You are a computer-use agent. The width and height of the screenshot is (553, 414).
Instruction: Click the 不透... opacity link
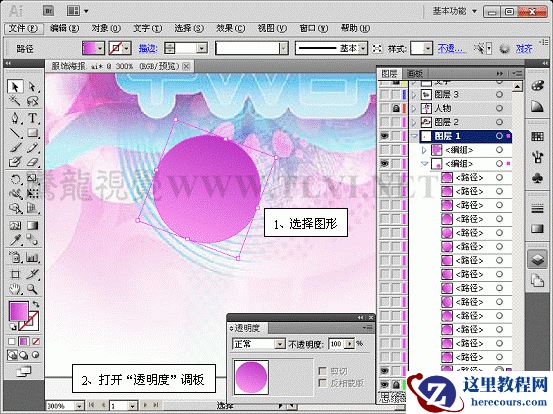pos(450,48)
